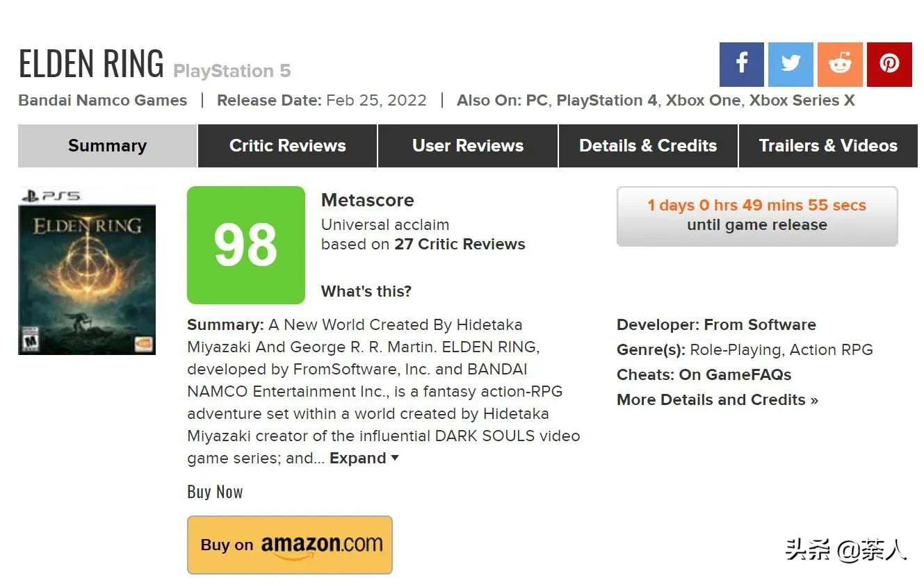Click the "What's this?" link
924x578 pixels.
pyautogui.click(x=366, y=292)
